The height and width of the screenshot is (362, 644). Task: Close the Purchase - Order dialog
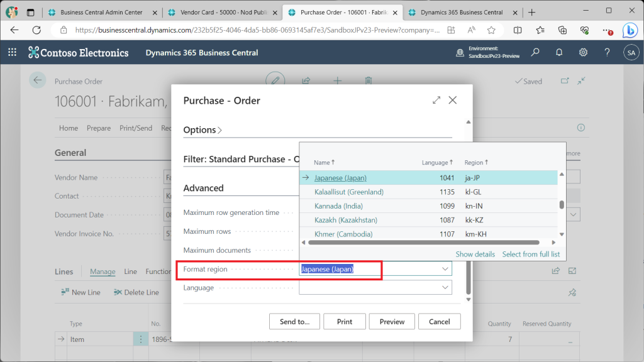pos(453,100)
